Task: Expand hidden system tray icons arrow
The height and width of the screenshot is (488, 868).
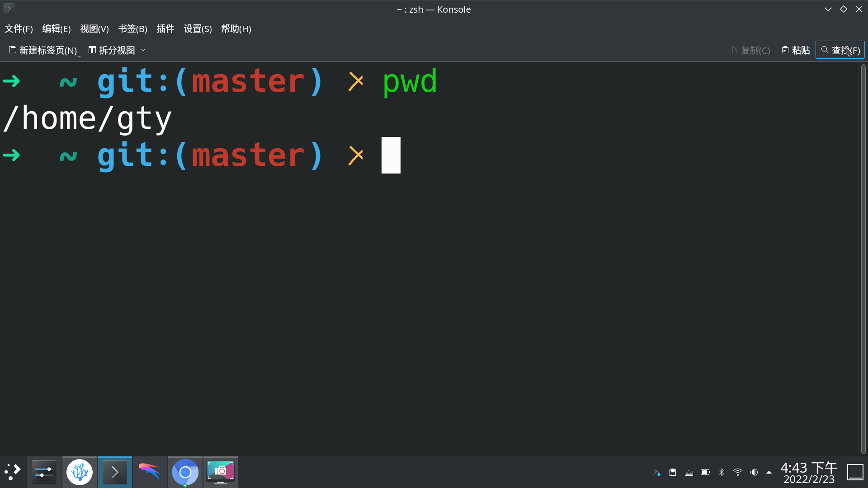Action: [769, 473]
